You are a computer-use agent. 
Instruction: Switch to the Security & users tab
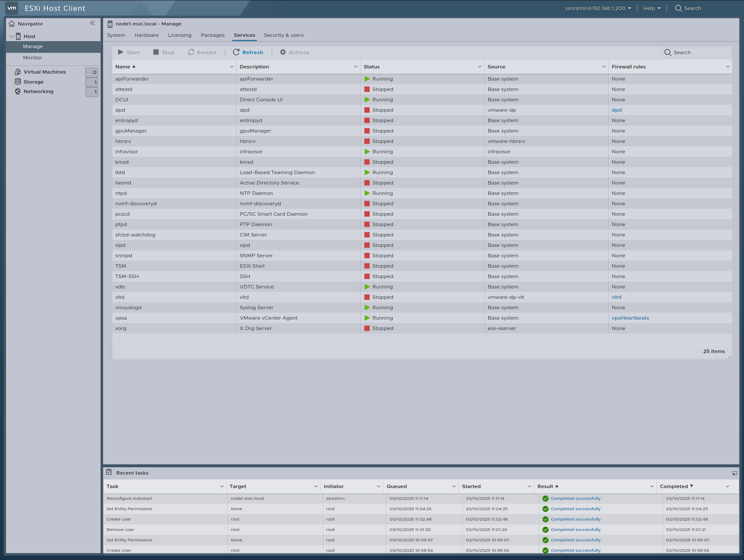283,35
